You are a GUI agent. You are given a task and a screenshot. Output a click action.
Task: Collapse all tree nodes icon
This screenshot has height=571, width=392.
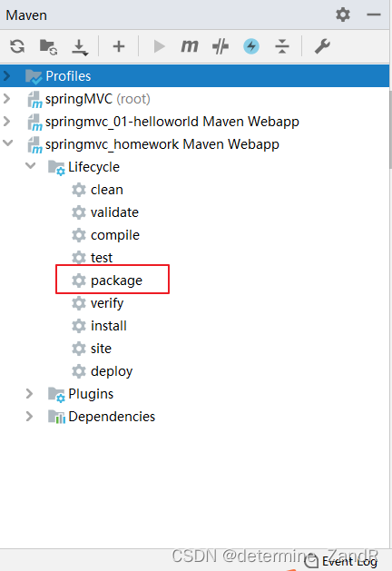point(282,46)
